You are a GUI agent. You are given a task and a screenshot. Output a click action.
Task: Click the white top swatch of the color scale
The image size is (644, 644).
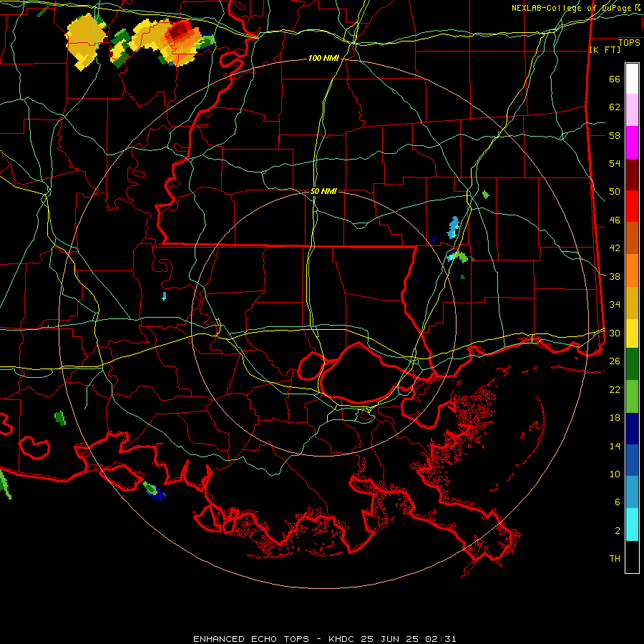tap(632, 79)
